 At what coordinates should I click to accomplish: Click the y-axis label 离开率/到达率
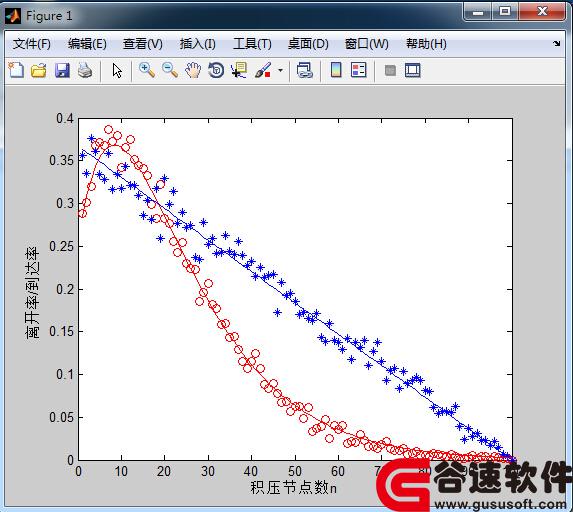pyautogui.click(x=32, y=292)
